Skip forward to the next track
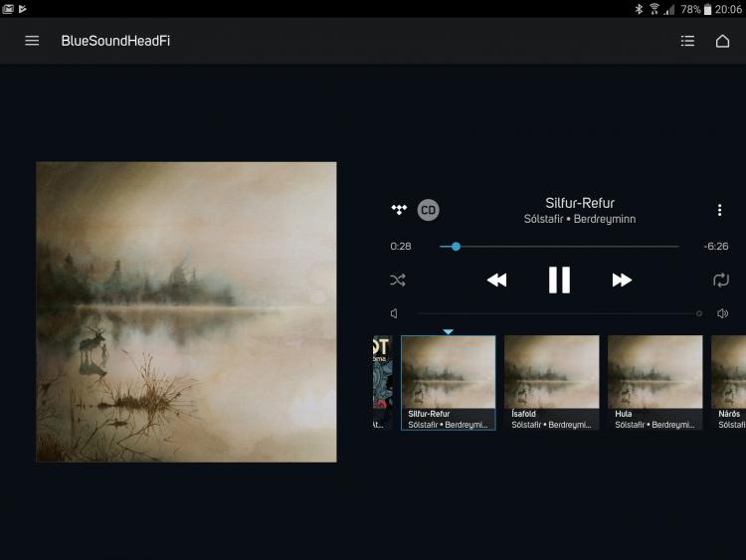This screenshot has height=560, width=746. pyautogui.click(x=622, y=280)
